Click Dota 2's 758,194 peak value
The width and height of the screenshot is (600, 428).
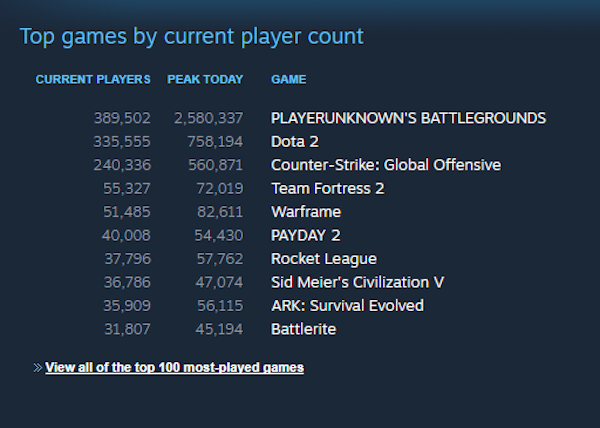pyautogui.click(x=215, y=142)
